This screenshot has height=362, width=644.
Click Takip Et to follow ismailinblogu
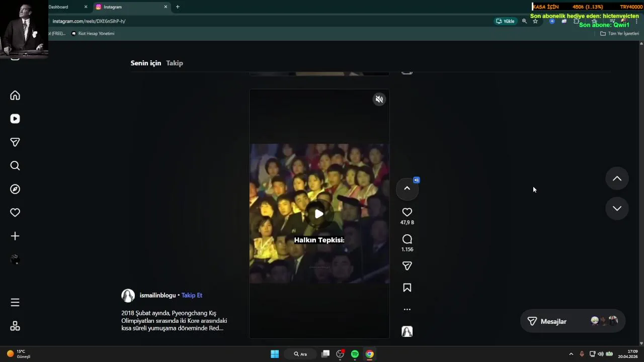point(192,295)
